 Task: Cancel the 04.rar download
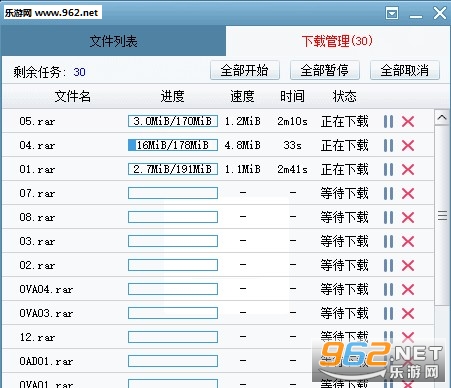[x=408, y=145]
